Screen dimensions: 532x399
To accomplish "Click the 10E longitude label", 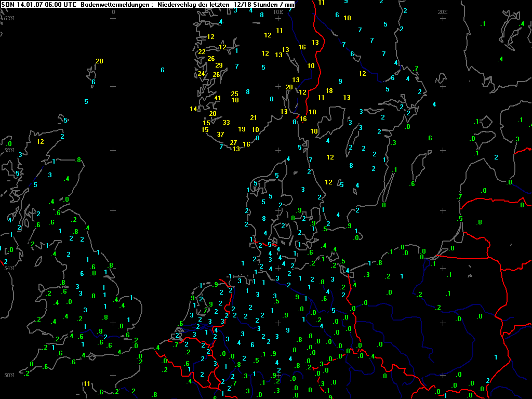I will tap(278, 11).
